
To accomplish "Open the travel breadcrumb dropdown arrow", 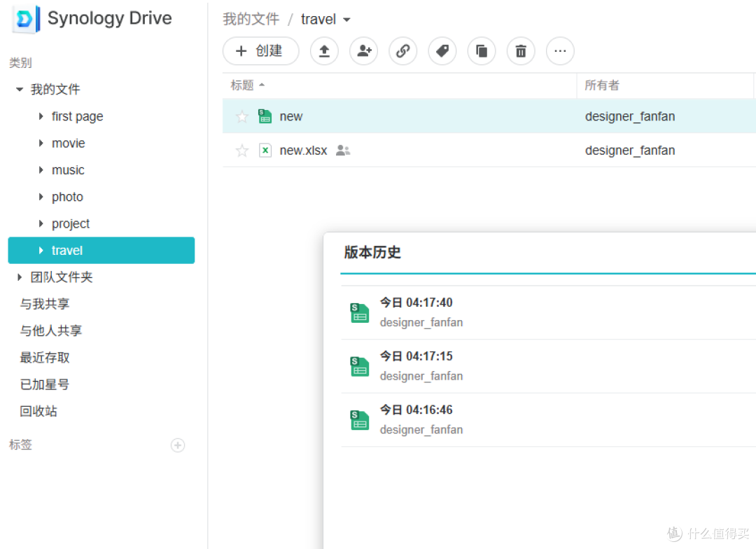I will coord(346,20).
